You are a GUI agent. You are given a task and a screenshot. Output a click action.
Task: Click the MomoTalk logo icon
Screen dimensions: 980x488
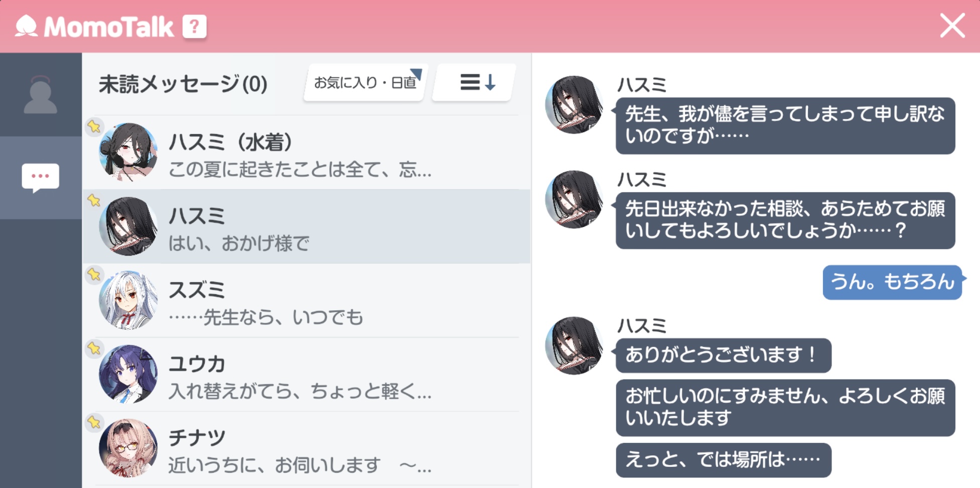pos(26,26)
